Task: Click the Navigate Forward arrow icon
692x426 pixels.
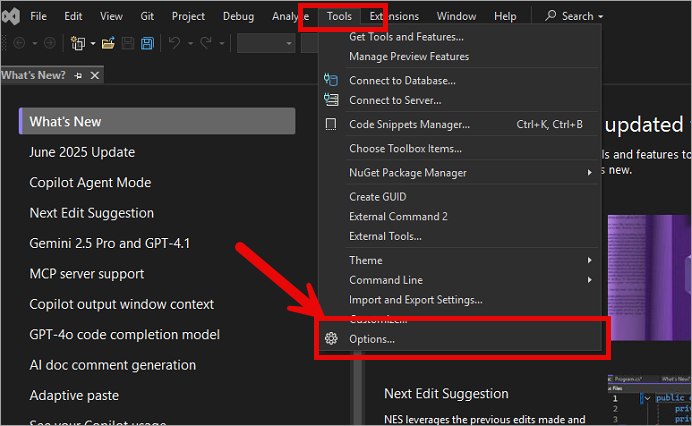Action: pos(50,43)
